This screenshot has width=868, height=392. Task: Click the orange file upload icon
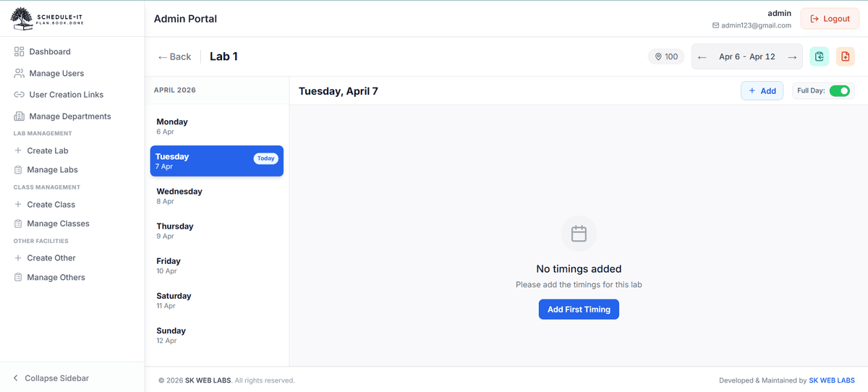point(845,57)
